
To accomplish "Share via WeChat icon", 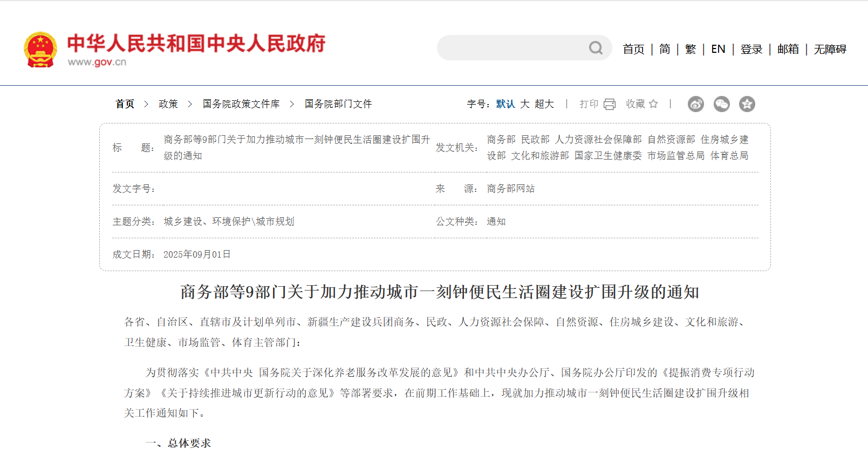I will pyautogui.click(x=721, y=104).
